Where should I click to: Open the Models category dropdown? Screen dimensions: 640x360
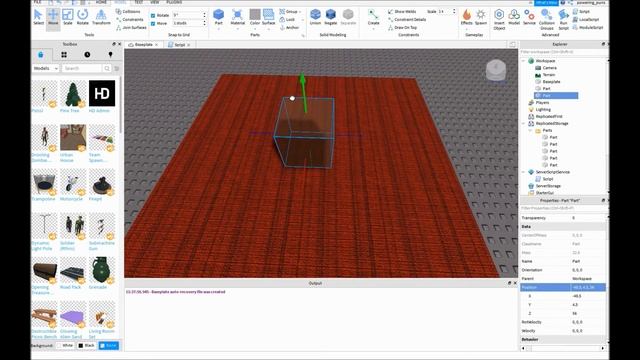pos(46,68)
